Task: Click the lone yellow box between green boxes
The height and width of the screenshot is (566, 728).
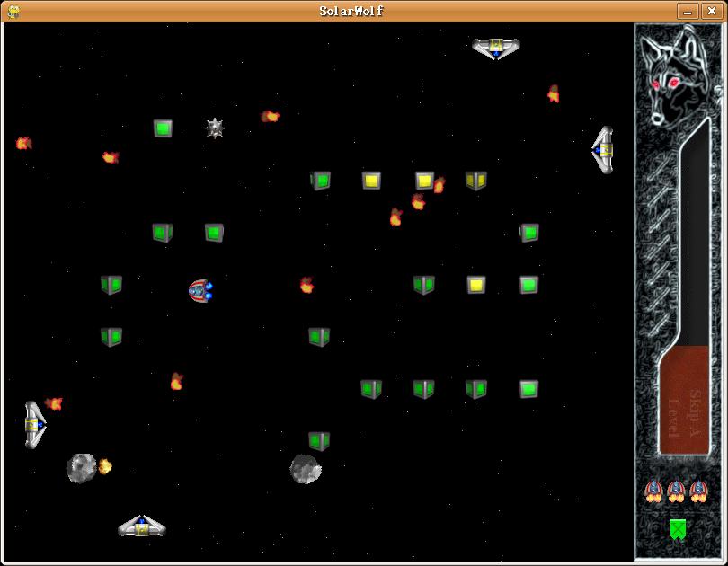Action: (476, 285)
